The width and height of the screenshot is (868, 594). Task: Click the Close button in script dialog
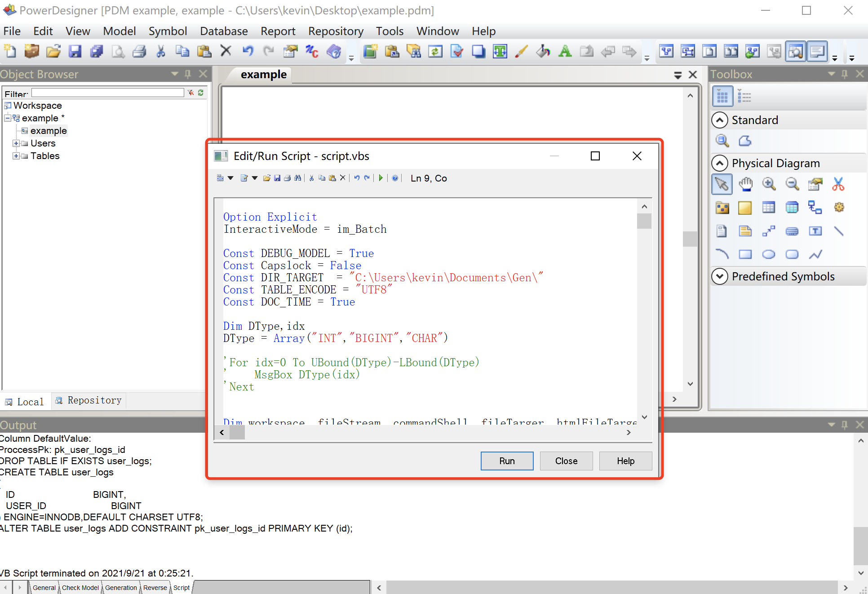[x=566, y=461]
